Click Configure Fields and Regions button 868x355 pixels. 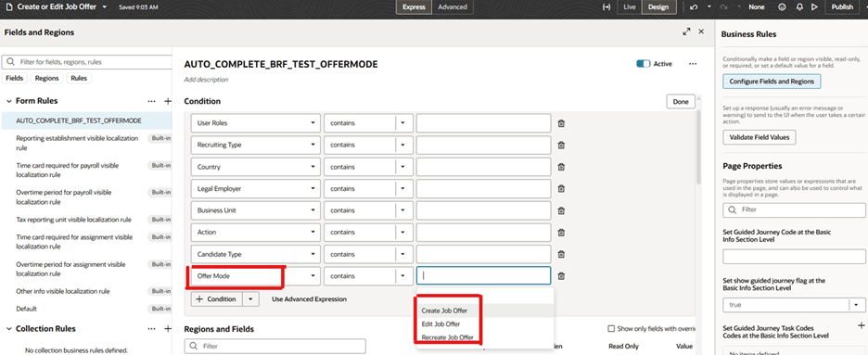[772, 82]
